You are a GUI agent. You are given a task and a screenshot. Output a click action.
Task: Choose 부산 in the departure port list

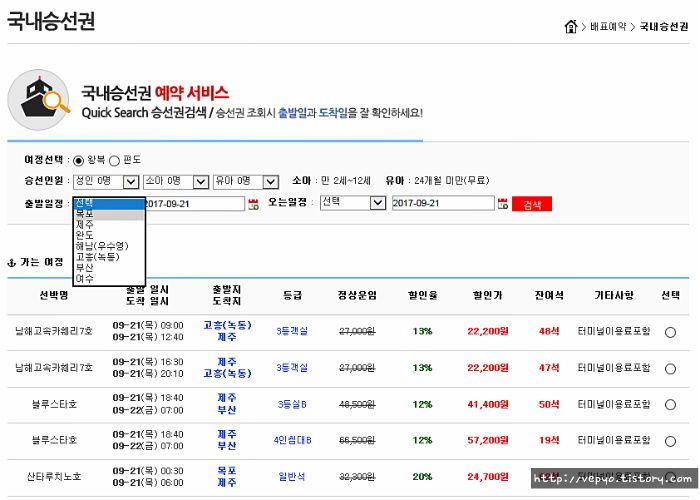[109, 267]
